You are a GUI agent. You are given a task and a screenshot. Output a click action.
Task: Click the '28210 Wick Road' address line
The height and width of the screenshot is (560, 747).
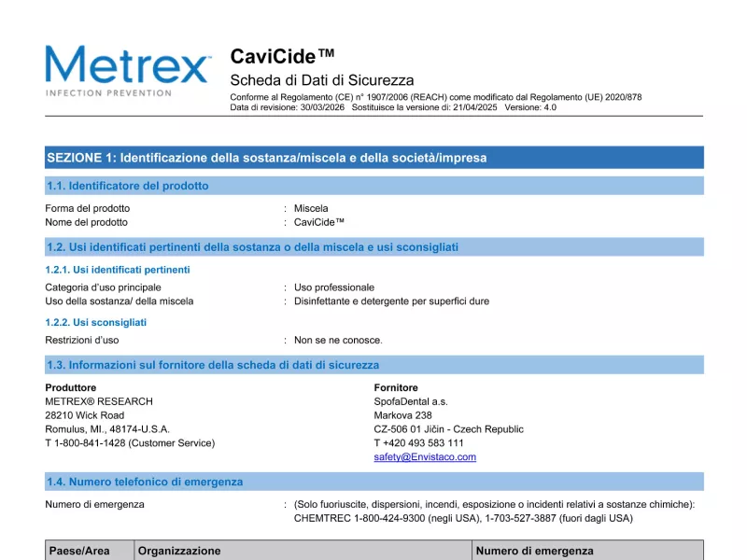(84, 415)
